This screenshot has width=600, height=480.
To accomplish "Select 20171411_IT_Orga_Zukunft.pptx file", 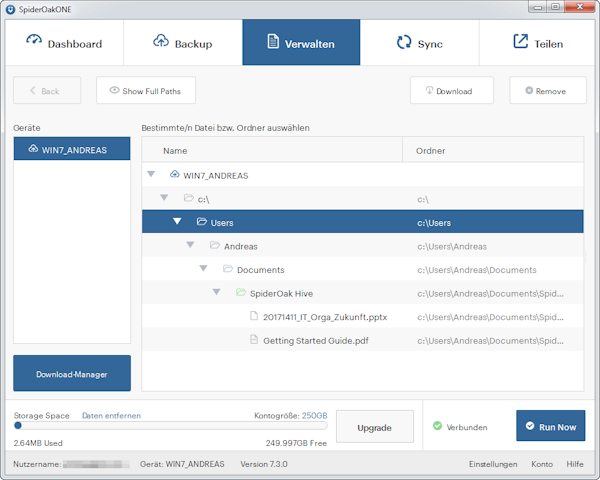I will [x=363, y=316].
